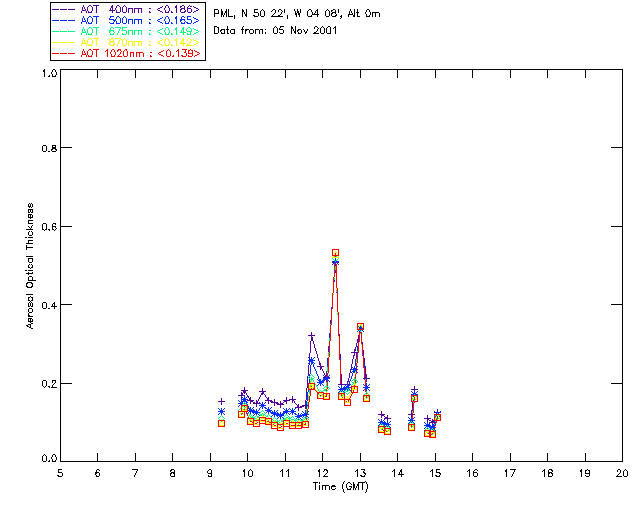Click the AOT 870nm legend entry

[x=126, y=42]
